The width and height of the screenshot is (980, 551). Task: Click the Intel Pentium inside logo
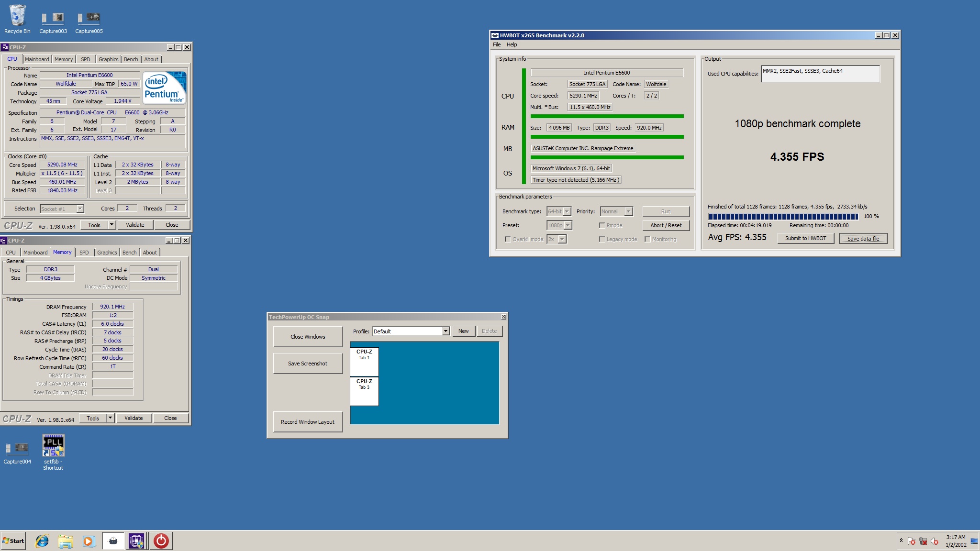pyautogui.click(x=165, y=88)
